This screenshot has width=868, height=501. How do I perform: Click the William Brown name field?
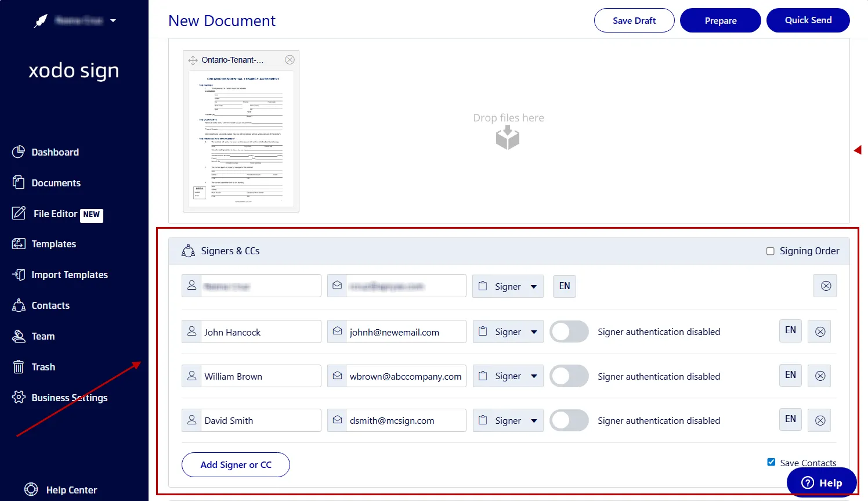[261, 376]
